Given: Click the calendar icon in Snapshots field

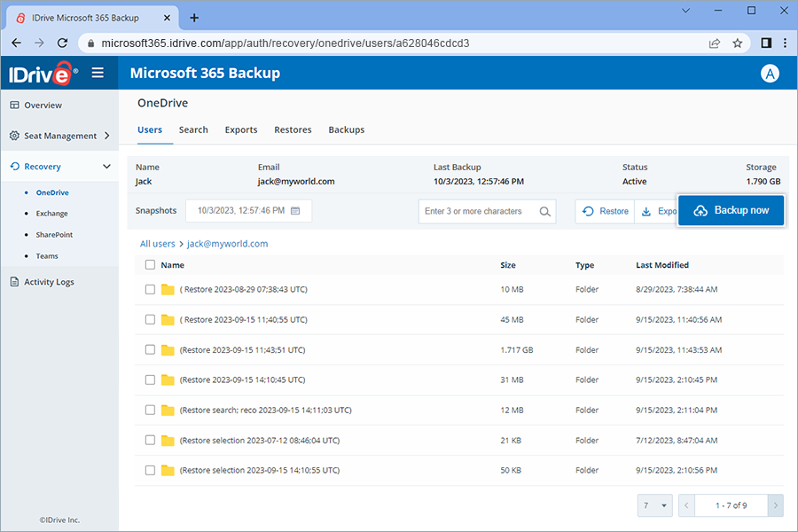Looking at the screenshot, I should [295, 211].
